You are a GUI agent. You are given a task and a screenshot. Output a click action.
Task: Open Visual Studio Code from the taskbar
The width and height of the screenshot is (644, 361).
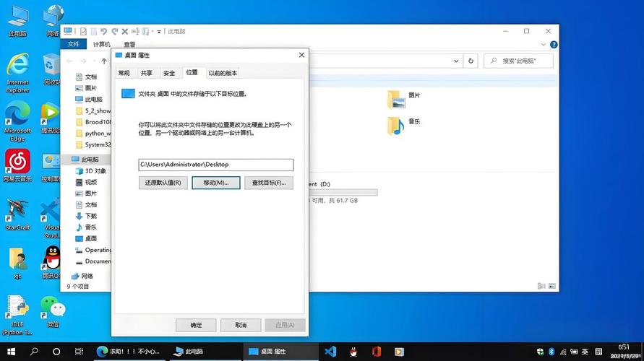click(330, 352)
